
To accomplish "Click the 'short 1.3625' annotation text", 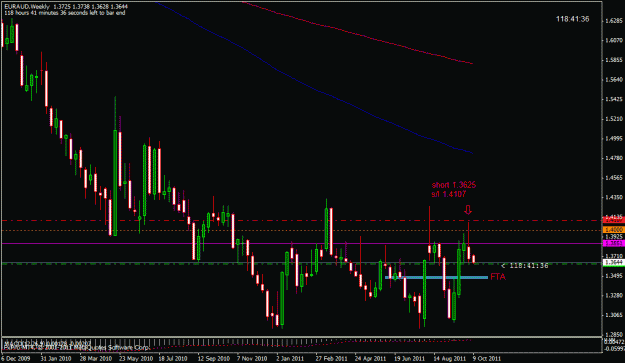I will 454,185.
